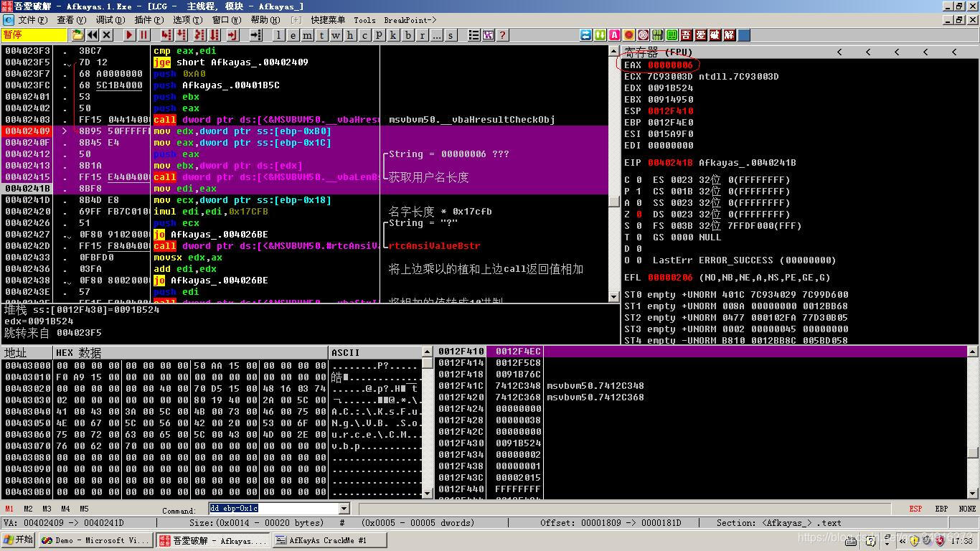The image size is (980, 551).
Task: Switch to memory tab M1
Action: tap(10, 509)
